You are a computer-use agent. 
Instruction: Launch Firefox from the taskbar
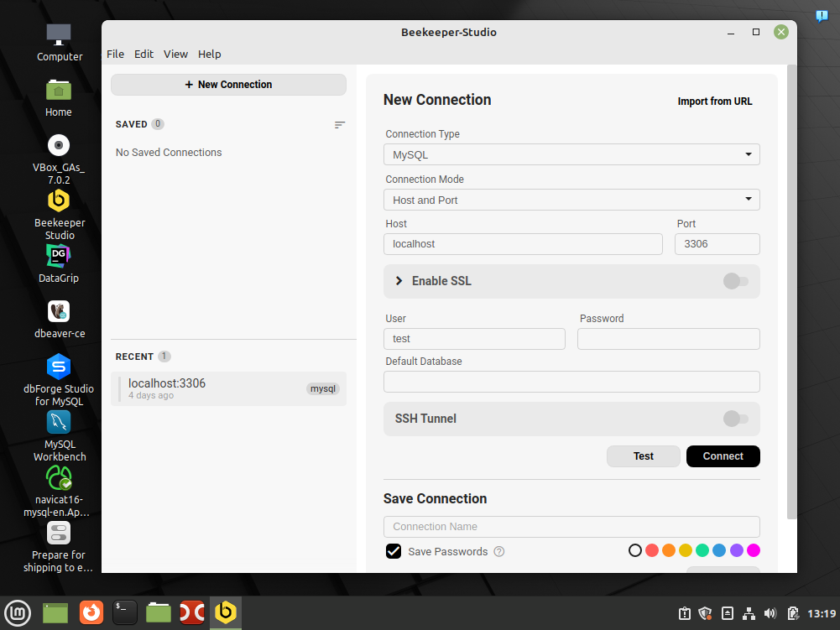pyautogui.click(x=91, y=612)
